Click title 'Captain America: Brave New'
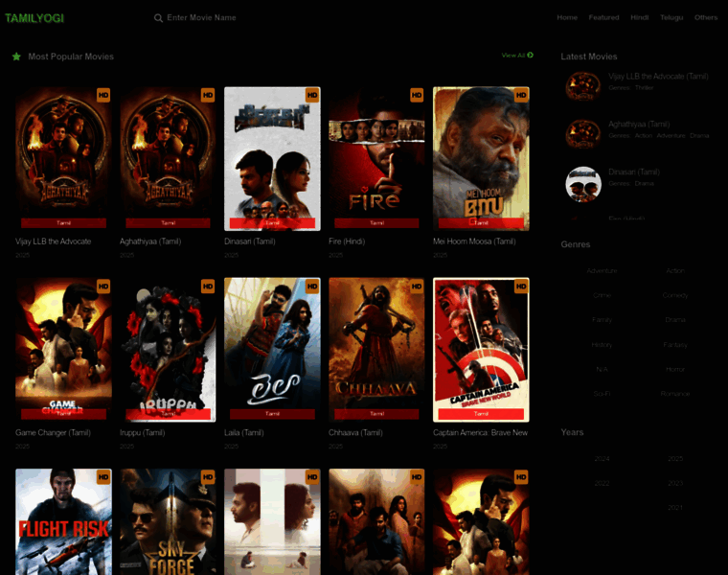 tap(481, 433)
